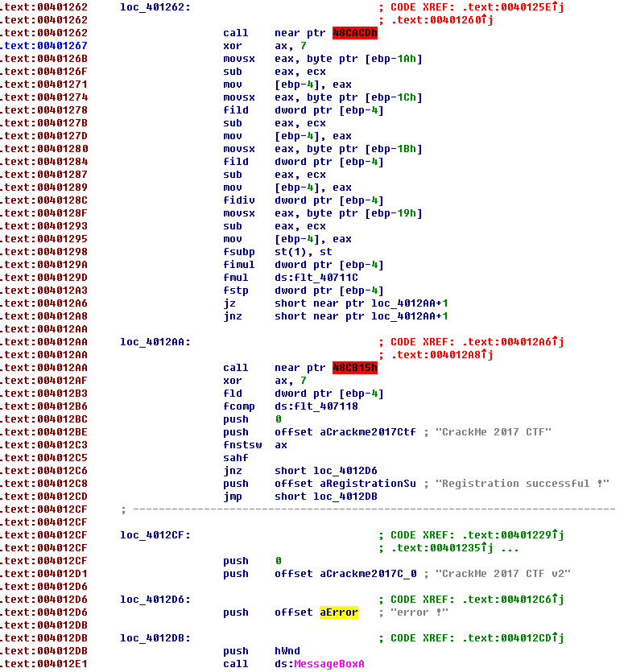This screenshot has width=628, height=672.
Task: Click the fmul mnemonic
Action: [x=236, y=278]
